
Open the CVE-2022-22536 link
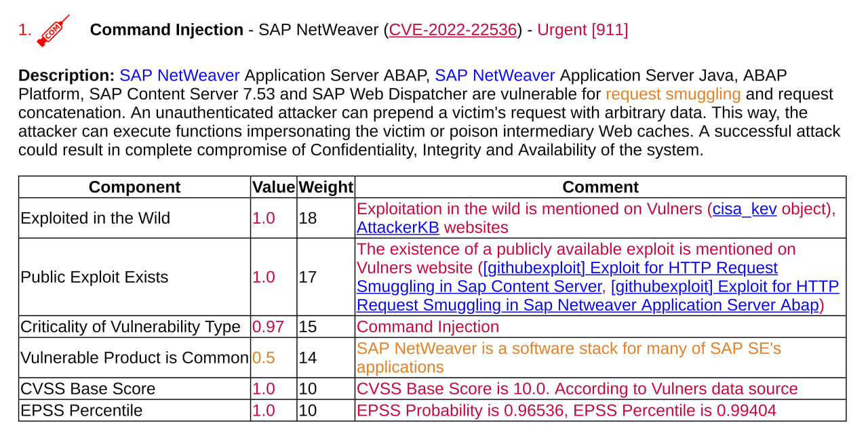[x=452, y=30]
